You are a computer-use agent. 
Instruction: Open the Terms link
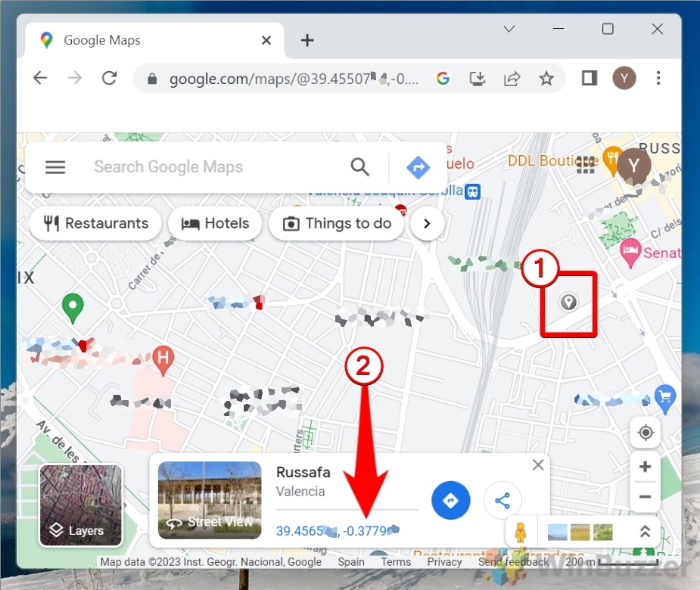396,562
